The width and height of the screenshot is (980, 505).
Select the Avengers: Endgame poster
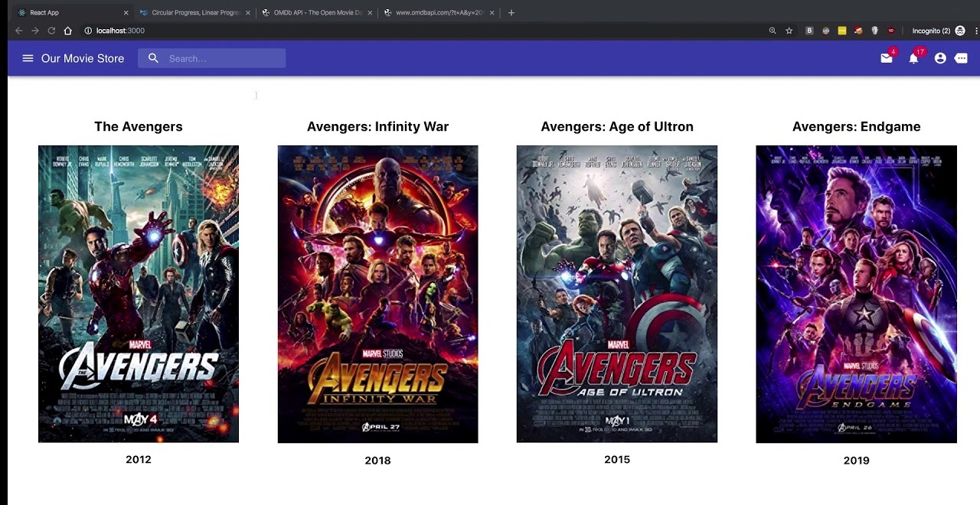click(x=856, y=294)
